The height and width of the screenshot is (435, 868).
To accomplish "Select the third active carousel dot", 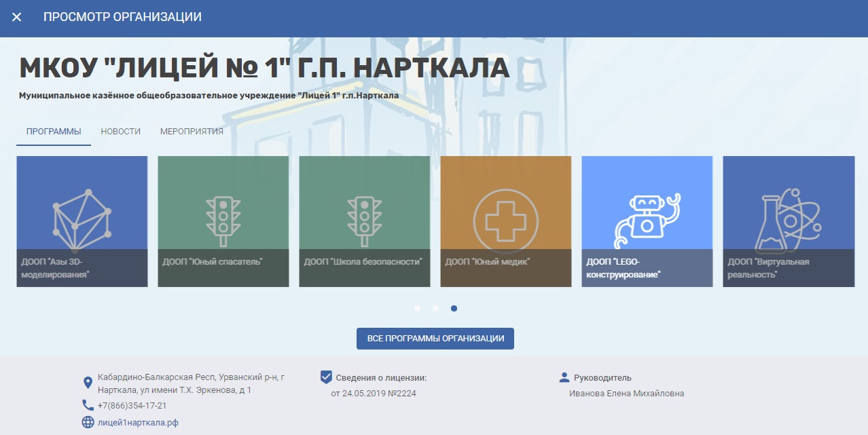I will 454,308.
